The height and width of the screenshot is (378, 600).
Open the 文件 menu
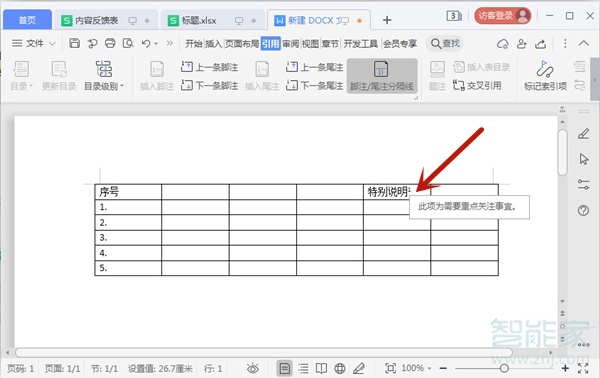tap(34, 43)
